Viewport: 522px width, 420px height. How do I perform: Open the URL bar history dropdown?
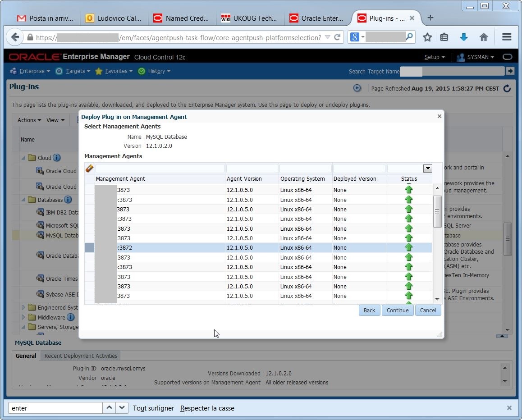click(328, 37)
